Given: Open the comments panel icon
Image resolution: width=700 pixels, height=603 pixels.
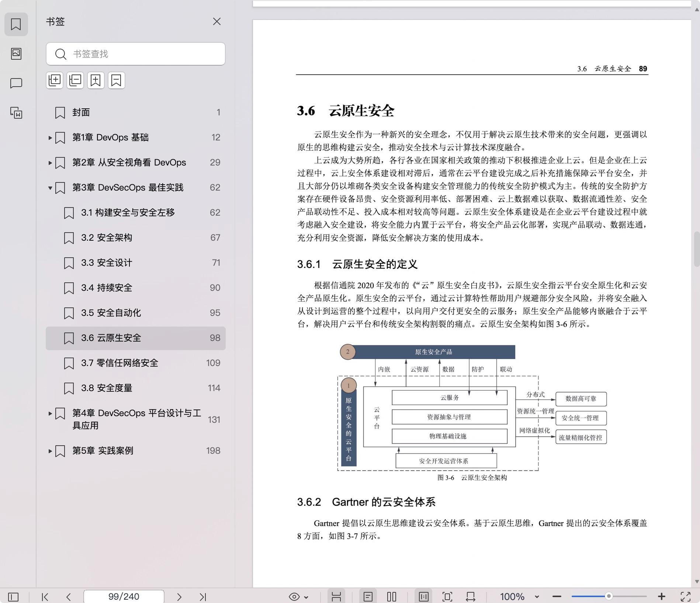Looking at the screenshot, I should (x=16, y=83).
